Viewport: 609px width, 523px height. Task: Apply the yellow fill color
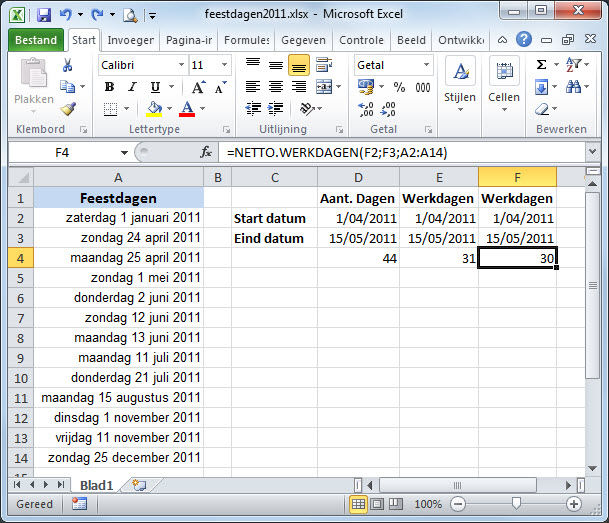(154, 109)
